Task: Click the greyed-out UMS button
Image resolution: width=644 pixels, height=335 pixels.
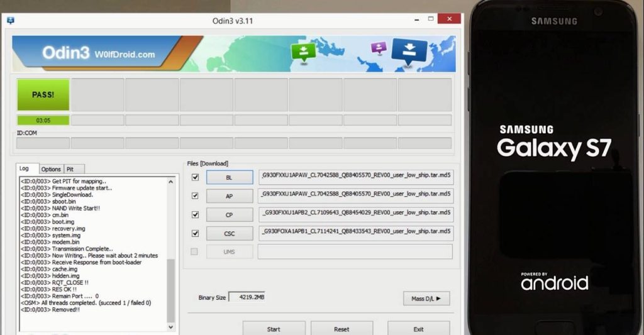Action: (230, 251)
